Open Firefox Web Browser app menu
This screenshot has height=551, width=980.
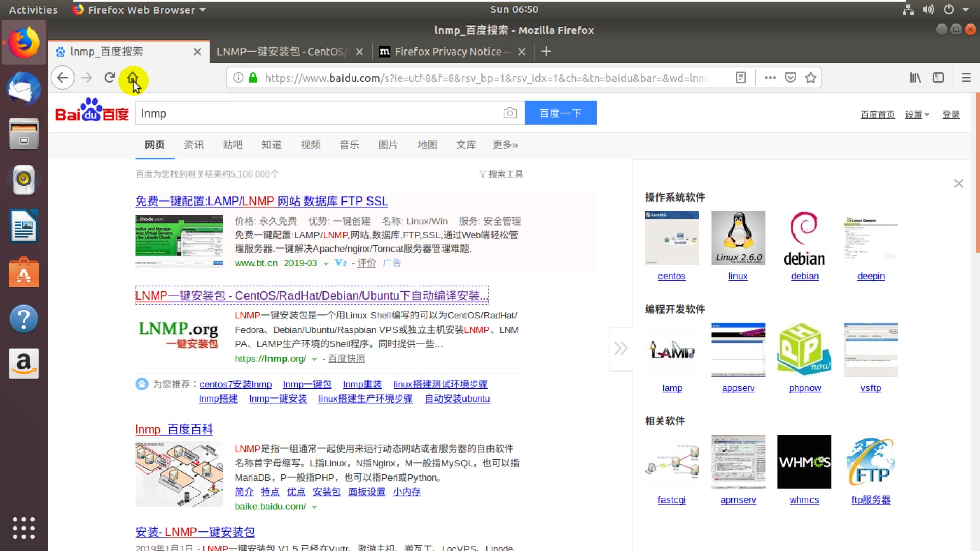139,10
